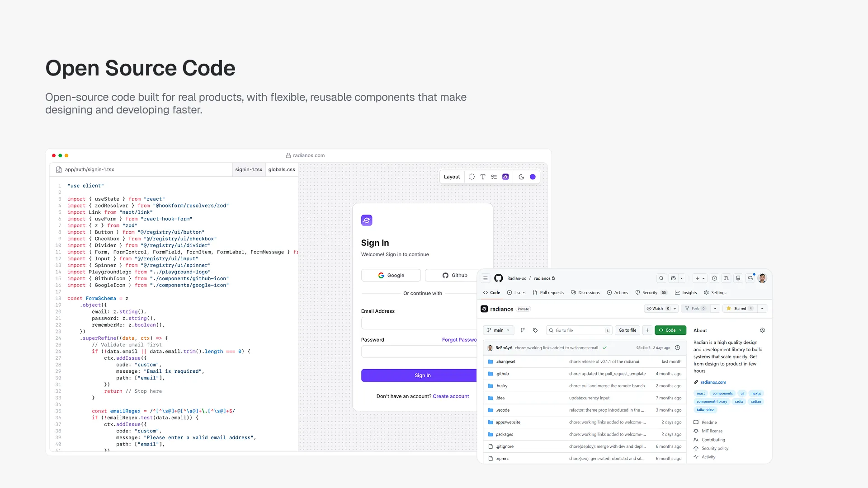This screenshot has width=868, height=488.
Task: Open the repository Settings tab
Action: tap(715, 293)
